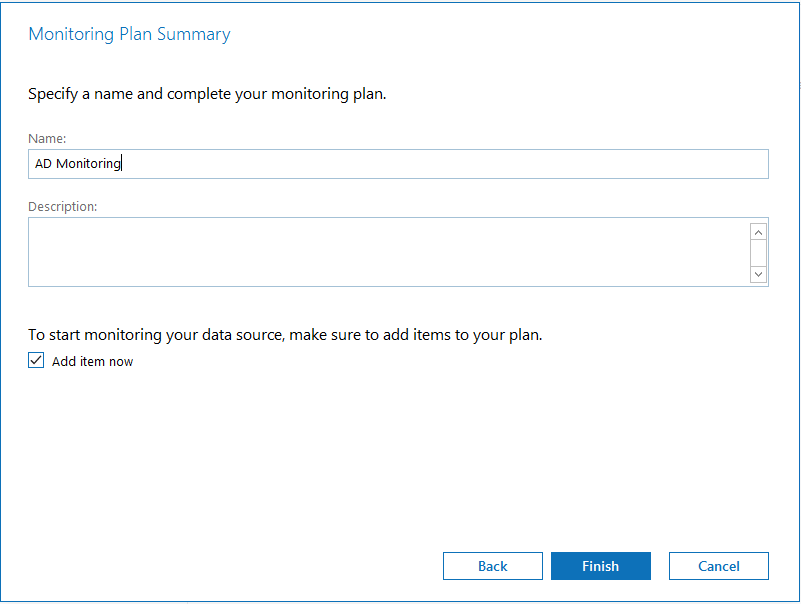Viewport: 801px width, 604px height.
Task: Click the Monitoring Plan Summary heading
Action: (x=129, y=34)
